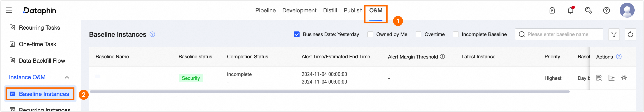Check the Overtime filter checkbox
Screen dimensions: 644x112
pos(418,34)
